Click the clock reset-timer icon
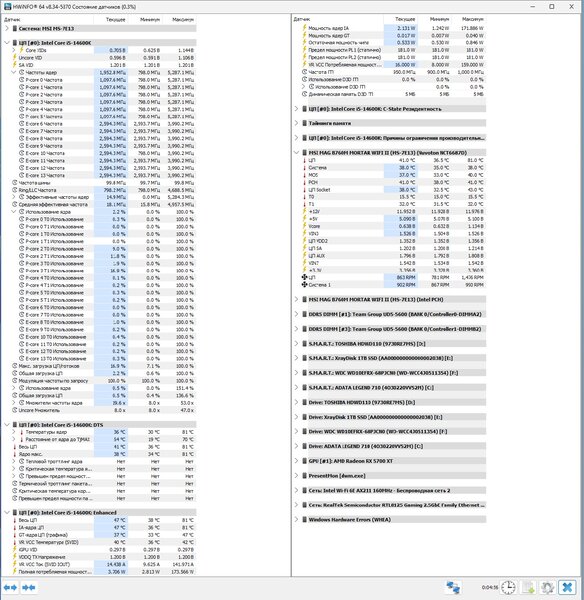The height and width of the screenshot is (600, 584). tap(509, 587)
